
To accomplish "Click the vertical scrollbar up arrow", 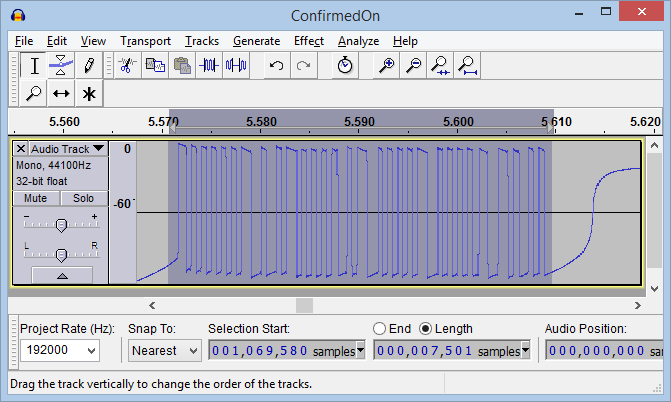I will 654,146.
